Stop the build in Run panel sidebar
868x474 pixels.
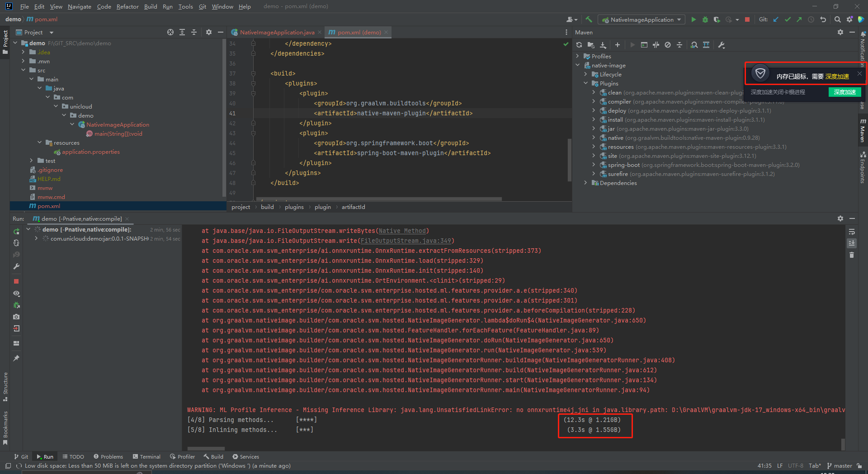(16, 281)
